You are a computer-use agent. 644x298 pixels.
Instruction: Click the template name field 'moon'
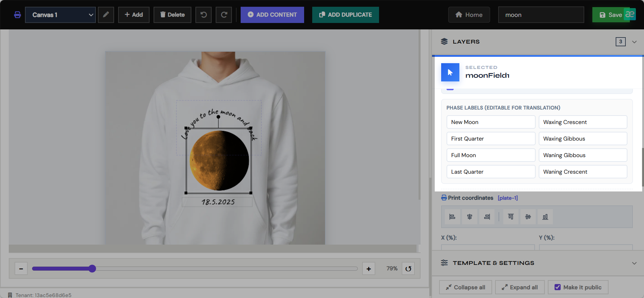click(x=541, y=15)
